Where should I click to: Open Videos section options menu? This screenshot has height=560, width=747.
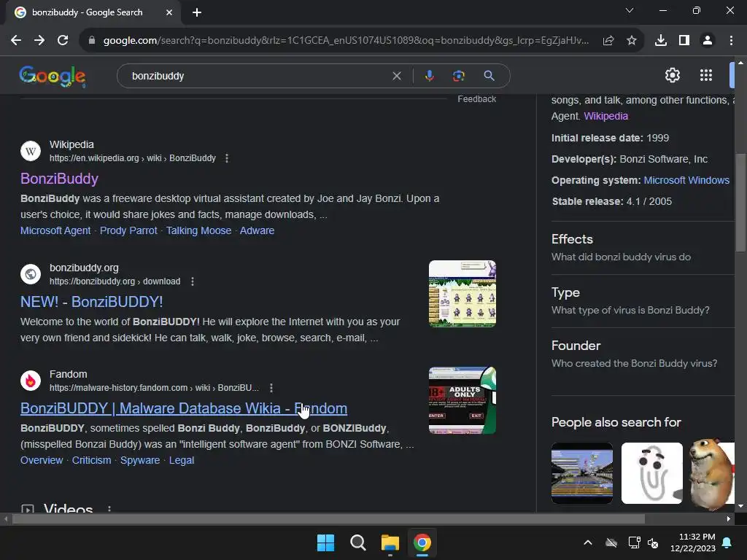(109, 509)
